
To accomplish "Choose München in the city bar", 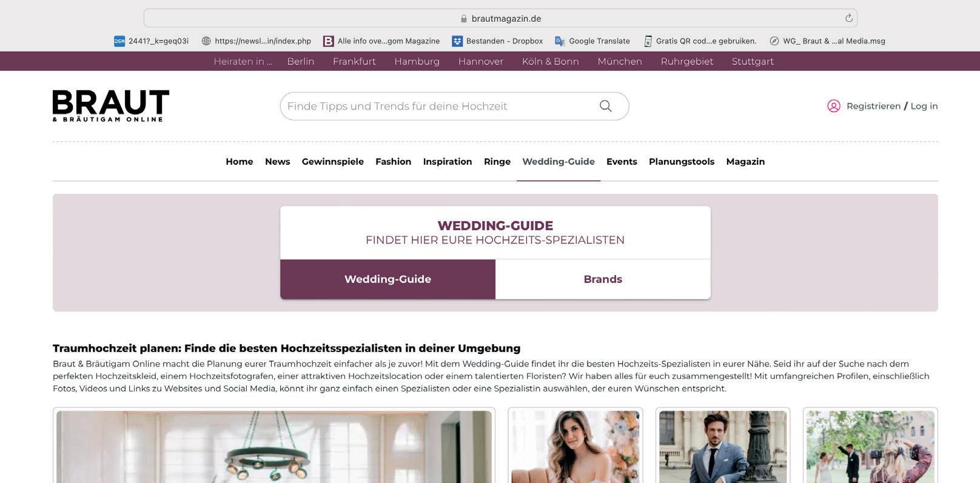I will click(x=620, y=61).
